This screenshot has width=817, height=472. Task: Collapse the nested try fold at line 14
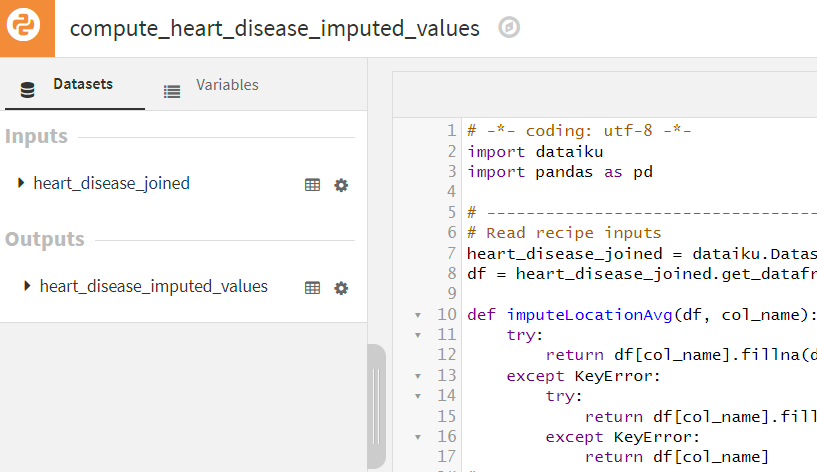tap(418, 396)
